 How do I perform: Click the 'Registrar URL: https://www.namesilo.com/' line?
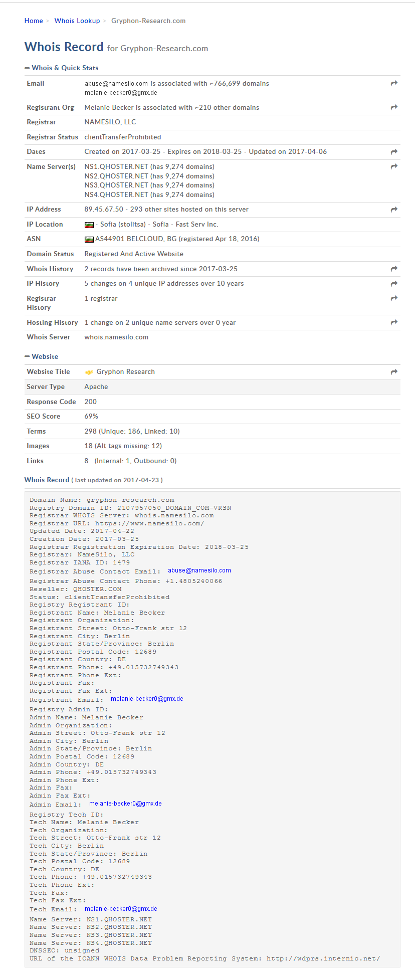(x=117, y=523)
